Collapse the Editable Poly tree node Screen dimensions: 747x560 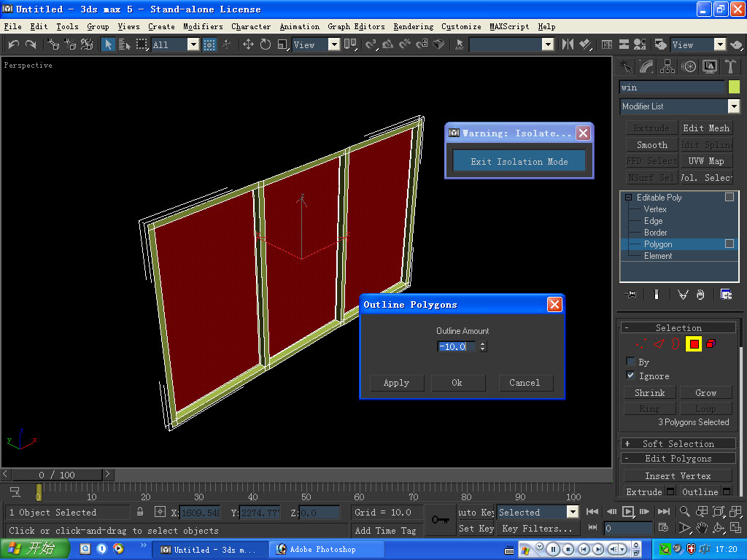coord(628,198)
